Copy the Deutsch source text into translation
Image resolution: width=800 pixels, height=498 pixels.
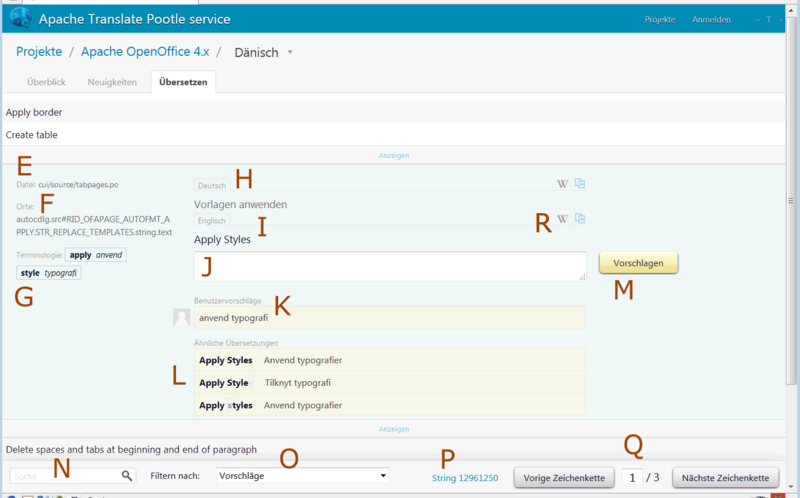tap(579, 184)
